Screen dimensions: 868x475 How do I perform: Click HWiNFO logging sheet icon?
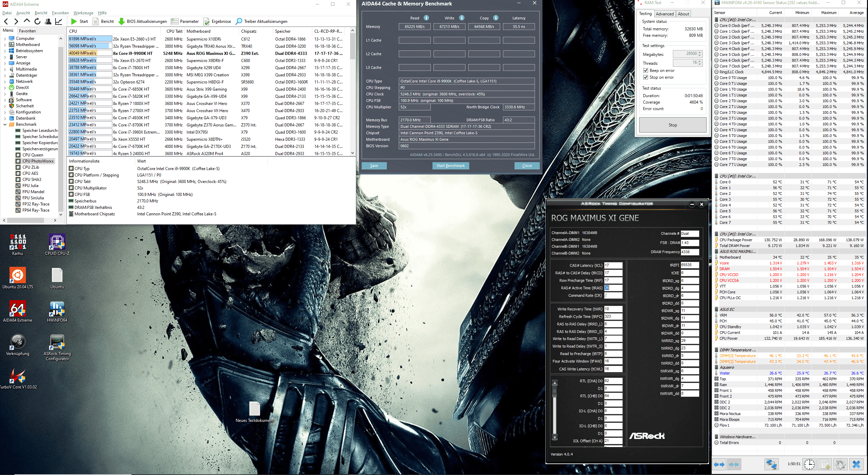tap(825, 464)
